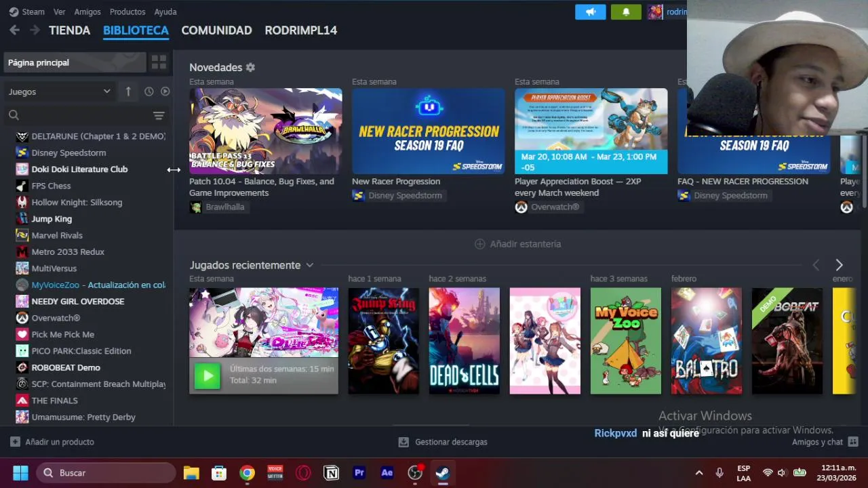Image resolution: width=868 pixels, height=488 pixels.
Task: Open Google Chrome from the taskbar
Action: 247,472
